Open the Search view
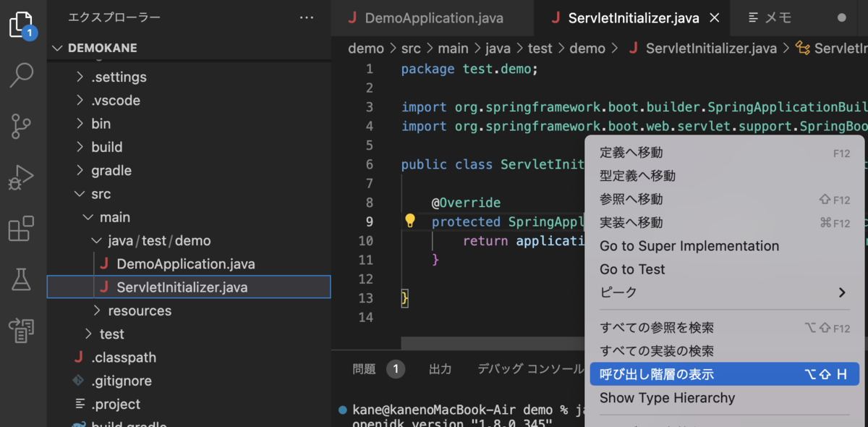 tap(22, 75)
